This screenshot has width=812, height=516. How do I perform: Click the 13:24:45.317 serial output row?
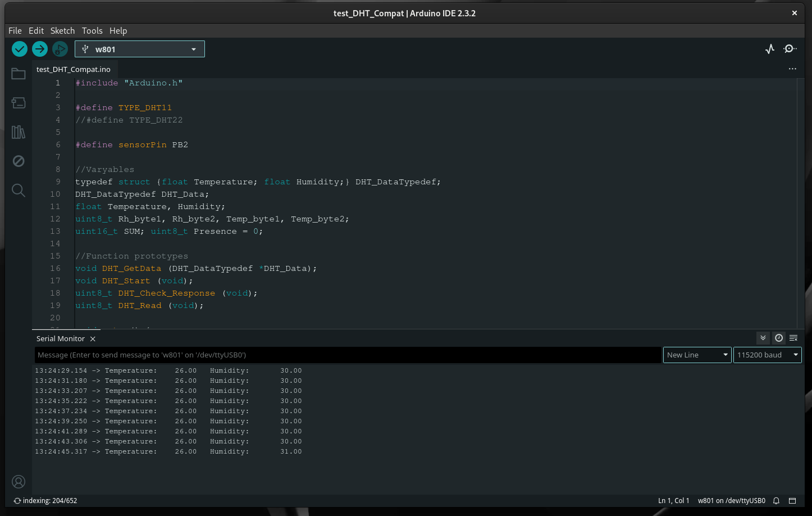pyautogui.click(x=168, y=451)
